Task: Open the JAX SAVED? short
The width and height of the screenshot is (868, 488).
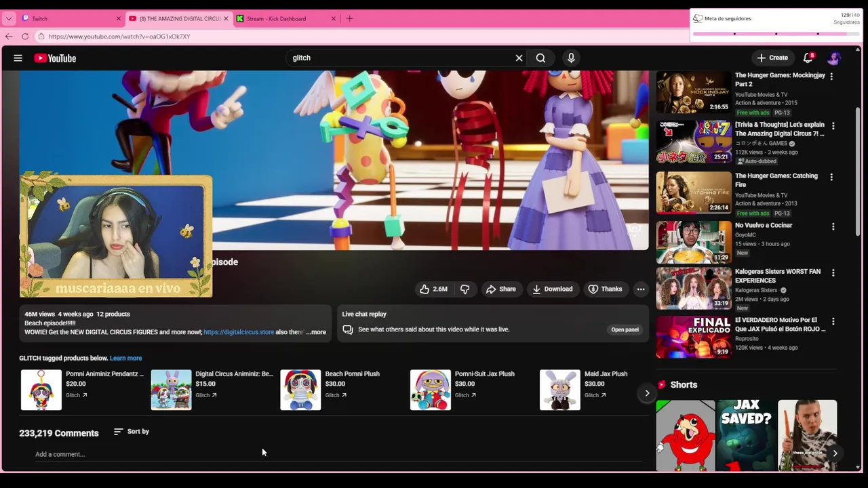Action: [x=746, y=435]
